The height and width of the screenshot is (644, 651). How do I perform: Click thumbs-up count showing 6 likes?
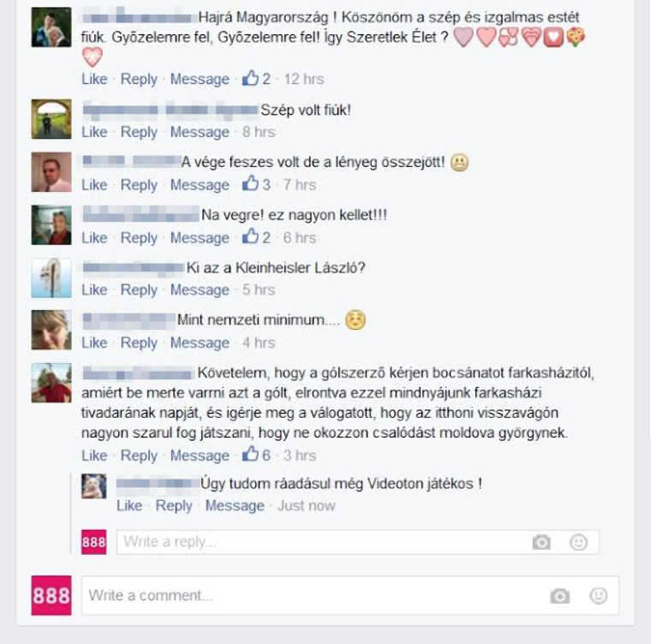257,455
